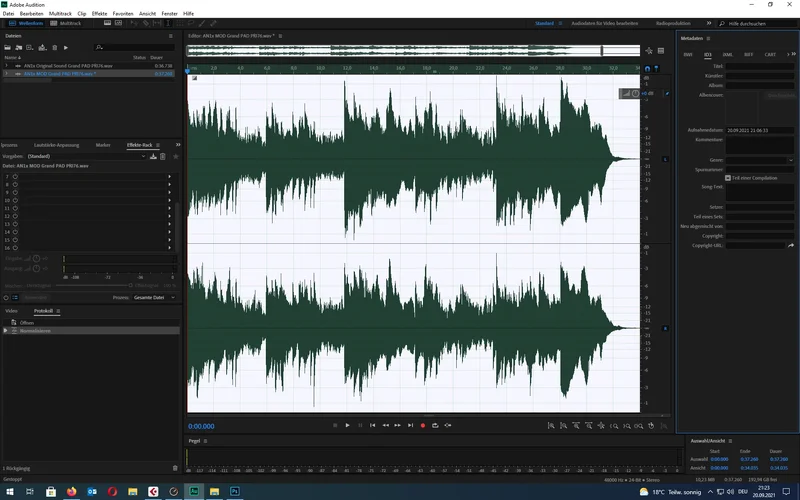Click the open file folder icon in Dateien
Image resolution: width=800 pixels, height=500 pixels.
coord(9,47)
